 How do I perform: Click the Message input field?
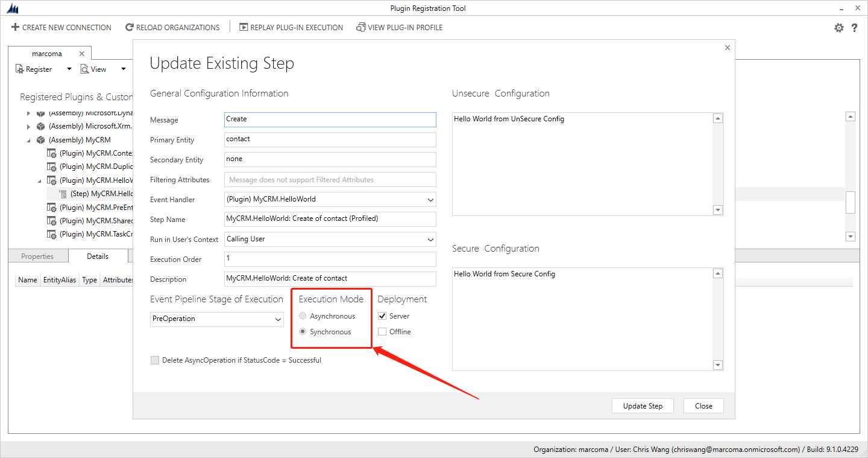click(330, 119)
